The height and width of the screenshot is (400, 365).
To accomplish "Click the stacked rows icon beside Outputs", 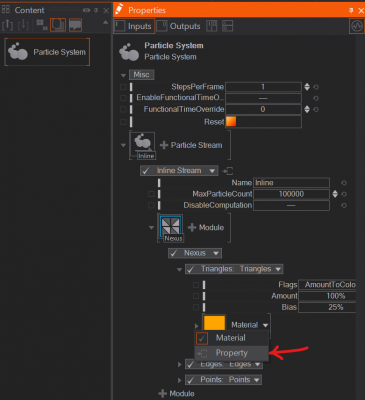I will click(227, 26).
